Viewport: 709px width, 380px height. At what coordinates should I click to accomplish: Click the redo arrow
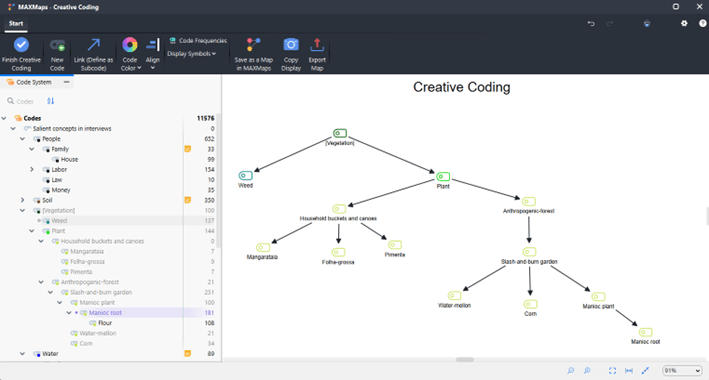pyautogui.click(x=610, y=24)
